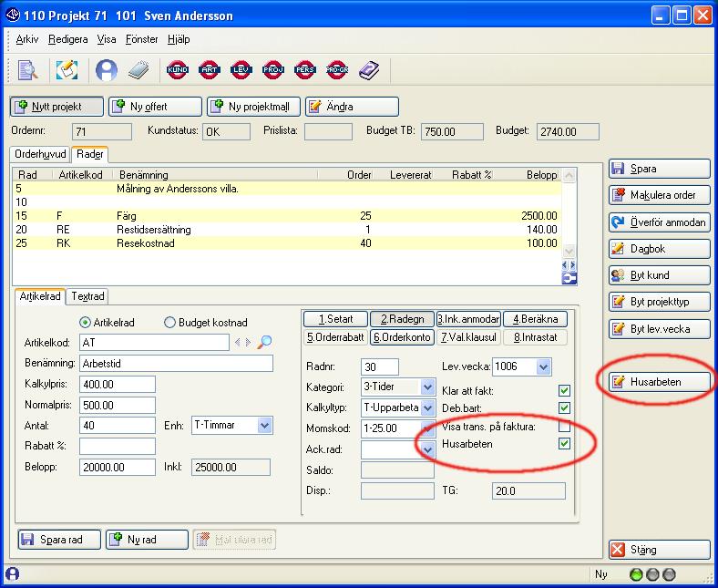Click the gray notebook toolbar icon
Image resolution: width=718 pixels, height=588 pixels.
[139, 70]
